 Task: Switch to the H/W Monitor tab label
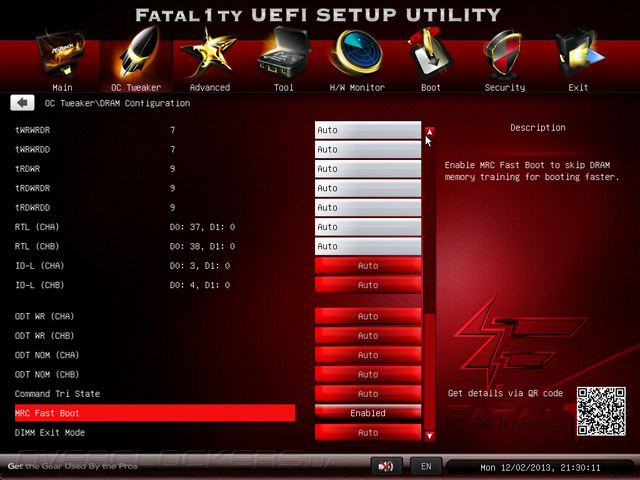pos(357,87)
